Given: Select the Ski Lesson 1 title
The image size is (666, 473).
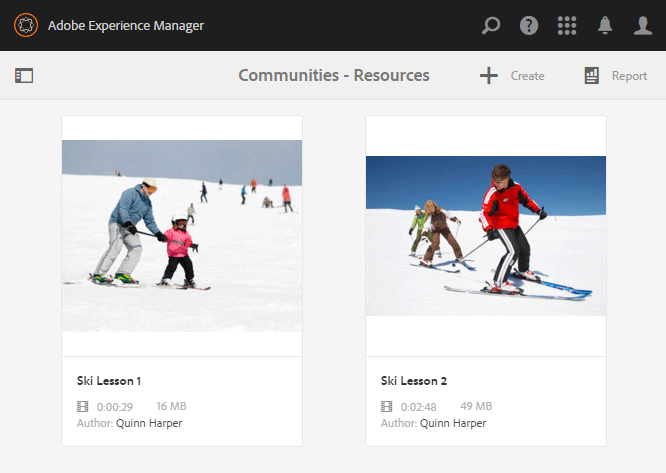Looking at the screenshot, I should 109,381.
